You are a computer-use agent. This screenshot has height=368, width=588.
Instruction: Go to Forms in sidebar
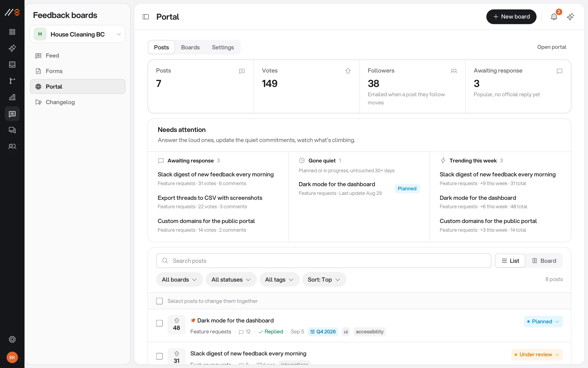tap(78, 71)
